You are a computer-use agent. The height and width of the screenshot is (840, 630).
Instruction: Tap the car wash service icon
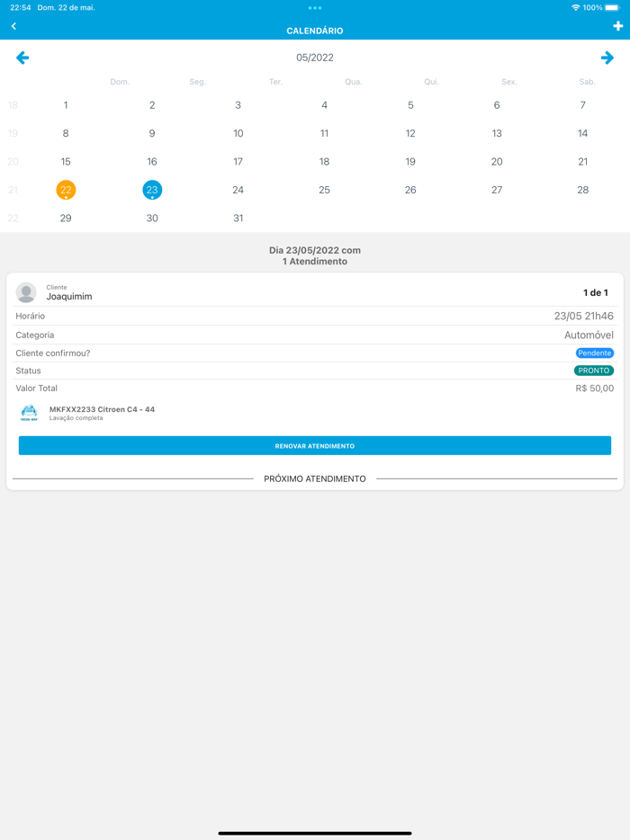[29, 413]
